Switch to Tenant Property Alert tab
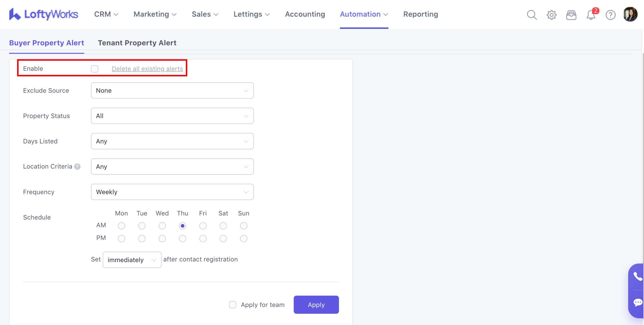 [137, 43]
